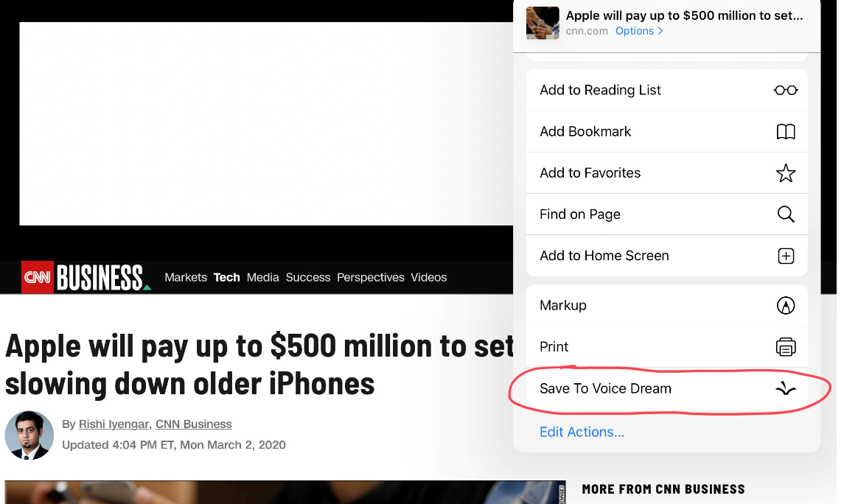Click the share sheet article thumbnail
Viewport: 844px width, 504px height.
[543, 23]
